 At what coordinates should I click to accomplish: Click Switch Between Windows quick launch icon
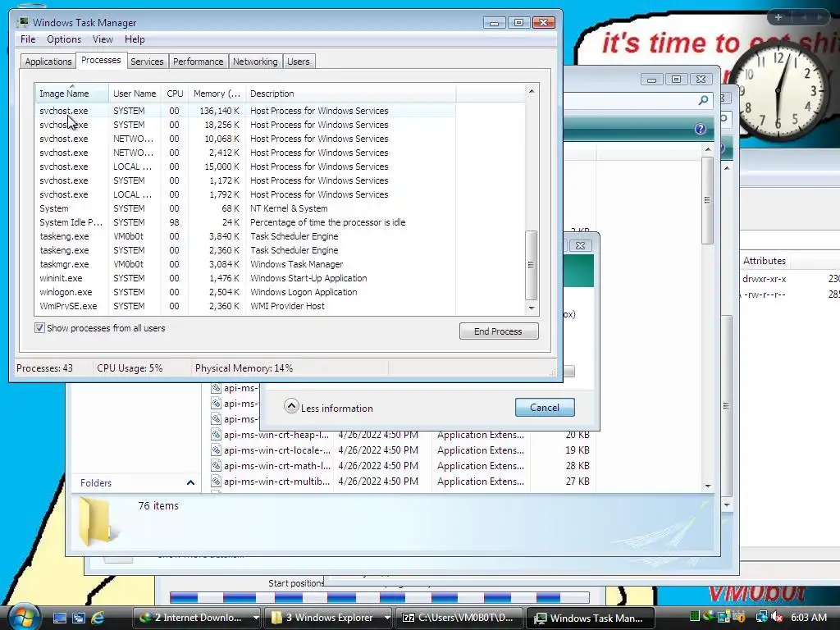pyautogui.click(x=79, y=618)
